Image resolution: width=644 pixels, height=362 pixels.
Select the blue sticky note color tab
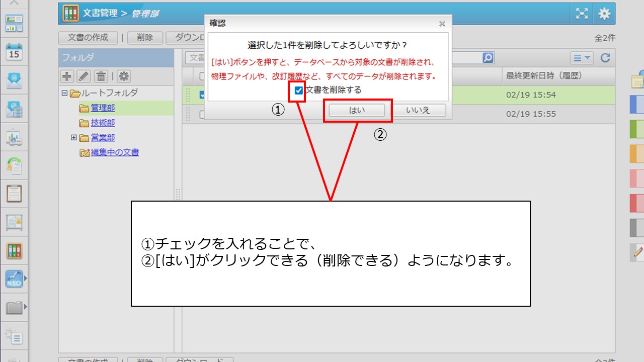(637, 105)
